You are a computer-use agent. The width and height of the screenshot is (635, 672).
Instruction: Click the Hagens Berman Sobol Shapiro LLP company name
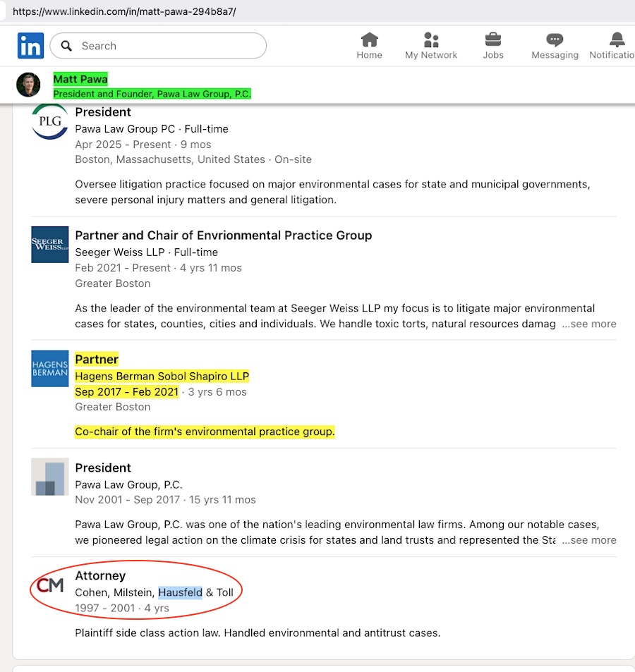[x=162, y=377]
